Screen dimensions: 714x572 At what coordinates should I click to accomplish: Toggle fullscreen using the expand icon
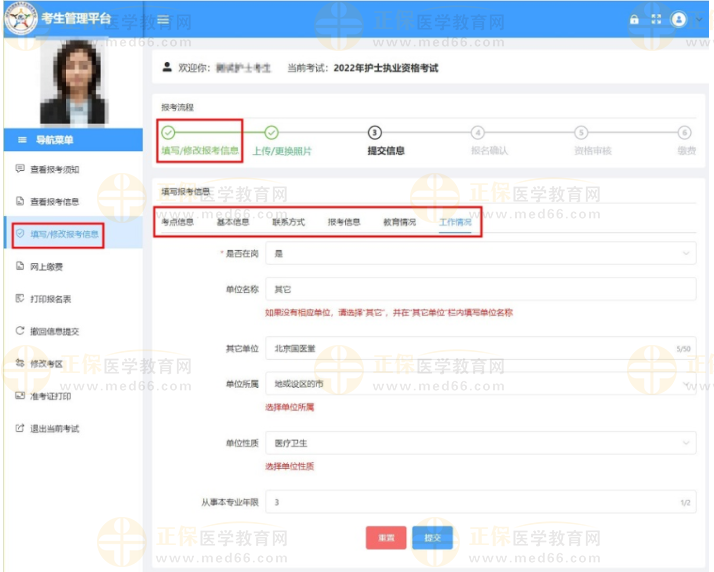click(x=656, y=20)
